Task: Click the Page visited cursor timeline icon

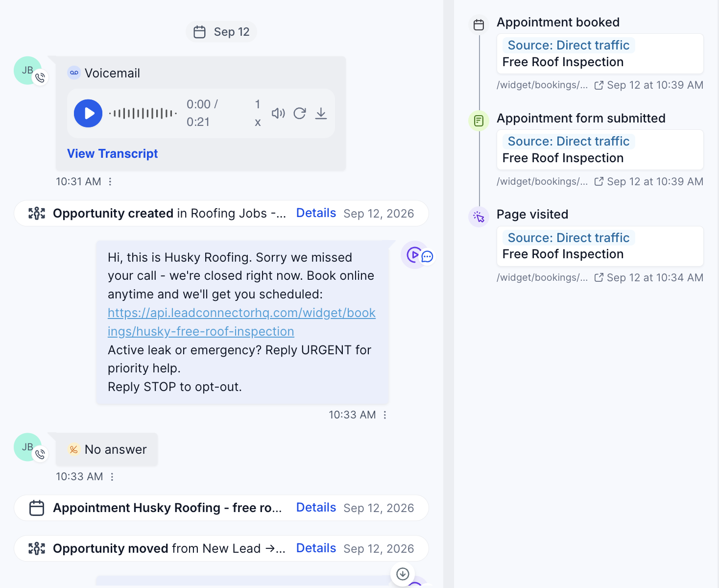Action: click(479, 217)
